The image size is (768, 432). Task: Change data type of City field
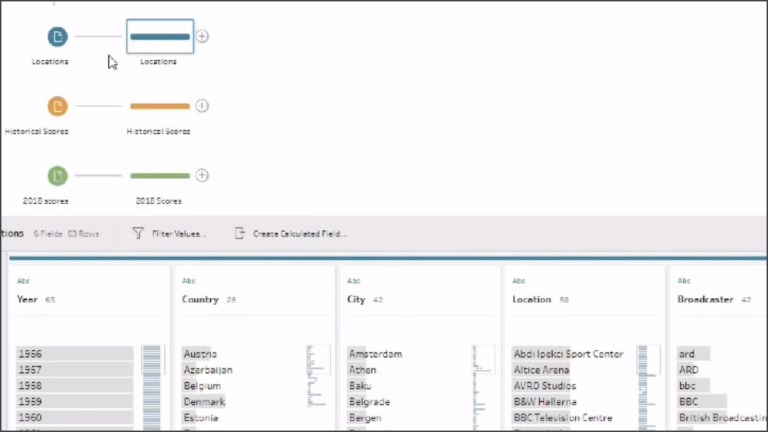(354, 281)
